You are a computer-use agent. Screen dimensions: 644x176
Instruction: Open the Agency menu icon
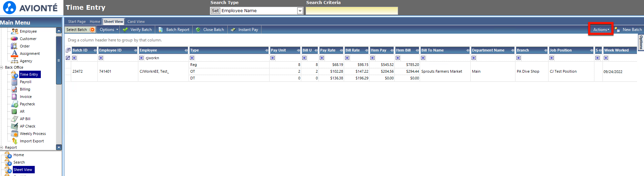(x=15, y=61)
